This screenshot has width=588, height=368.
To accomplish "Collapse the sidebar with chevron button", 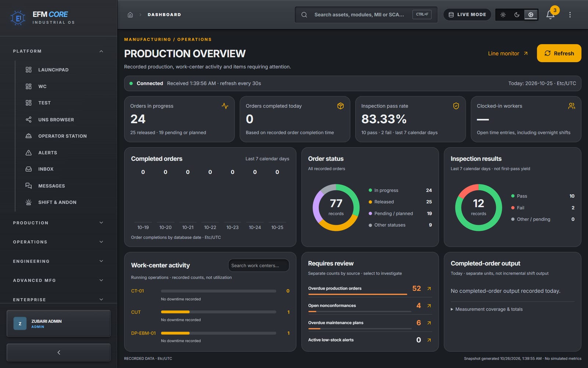I will click(x=58, y=353).
